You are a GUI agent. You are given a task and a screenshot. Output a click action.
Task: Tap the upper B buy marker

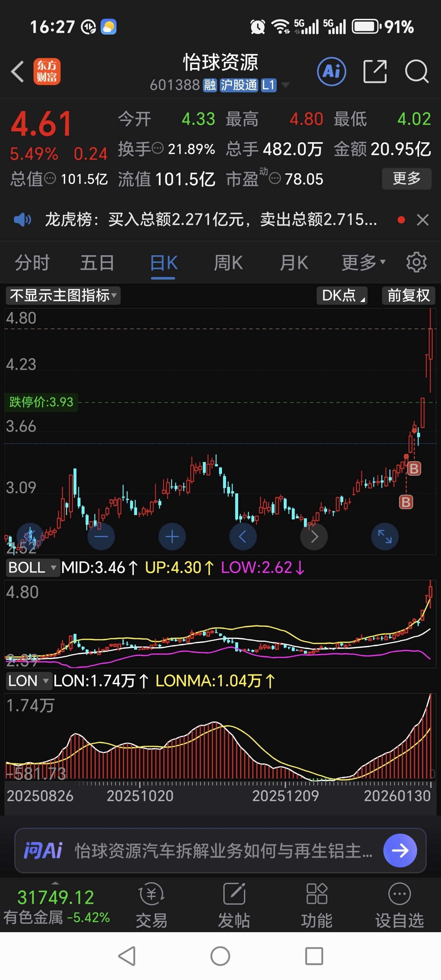[x=414, y=469]
